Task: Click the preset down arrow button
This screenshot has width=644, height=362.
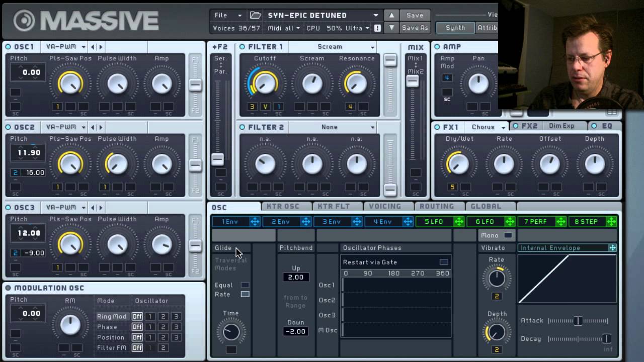Action: pyautogui.click(x=391, y=28)
